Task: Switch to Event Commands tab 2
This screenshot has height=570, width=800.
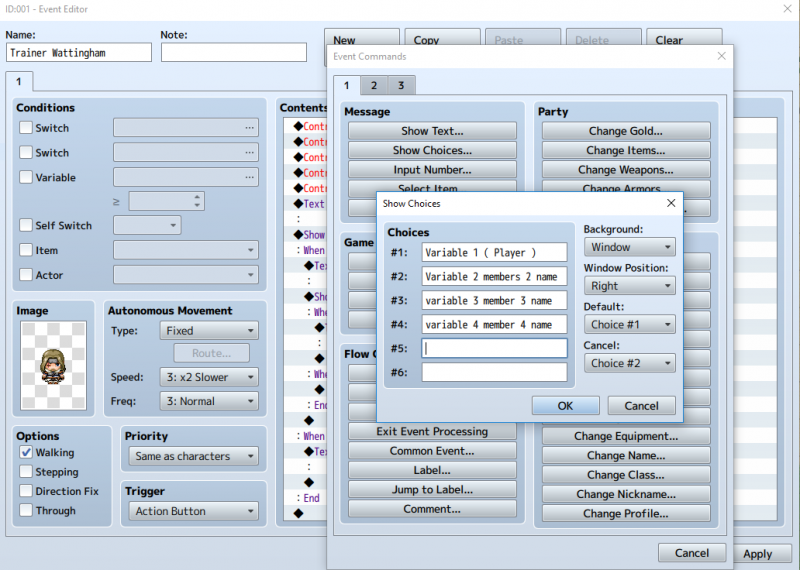Action: [x=373, y=85]
